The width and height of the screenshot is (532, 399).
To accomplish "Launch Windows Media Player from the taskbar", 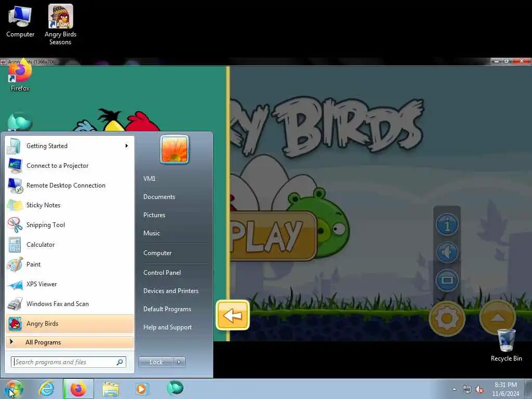I will click(141, 389).
